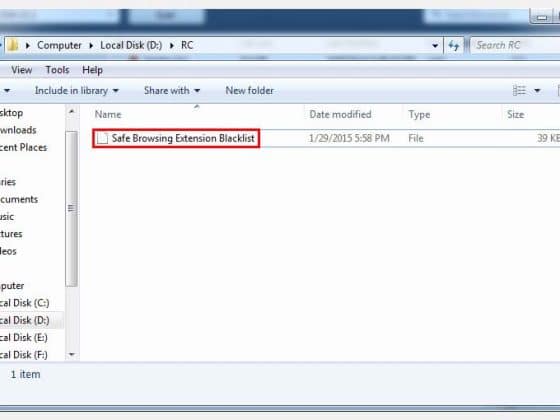The height and width of the screenshot is (420, 560).
Task: Click the File type cell of the listed item
Action: 416,138
